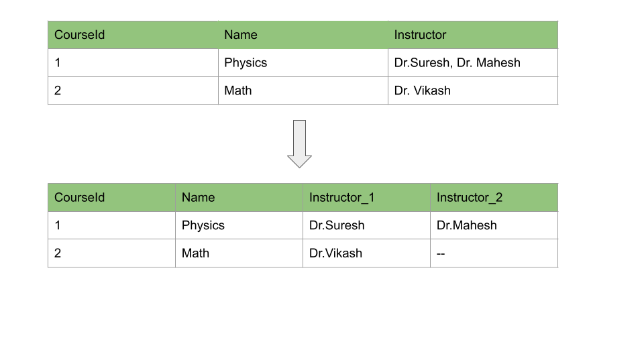
Task: Select the cell 'Dr.Suresh, Dr. Mahesh'
Action: pyautogui.click(x=473, y=63)
